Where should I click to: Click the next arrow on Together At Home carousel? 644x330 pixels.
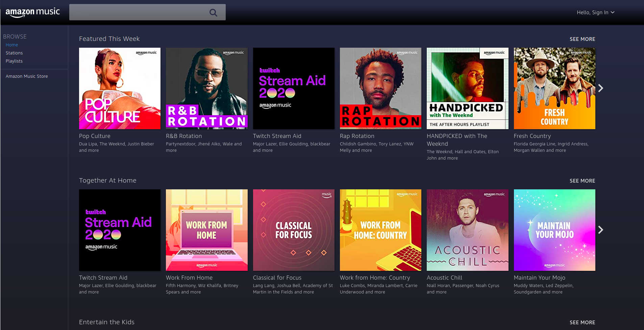tap(601, 230)
